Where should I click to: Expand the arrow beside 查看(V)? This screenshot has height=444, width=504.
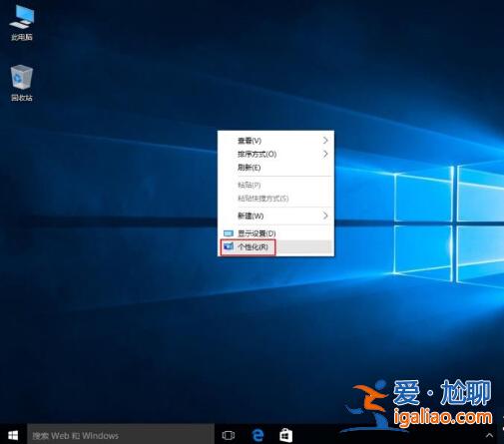tap(325, 141)
